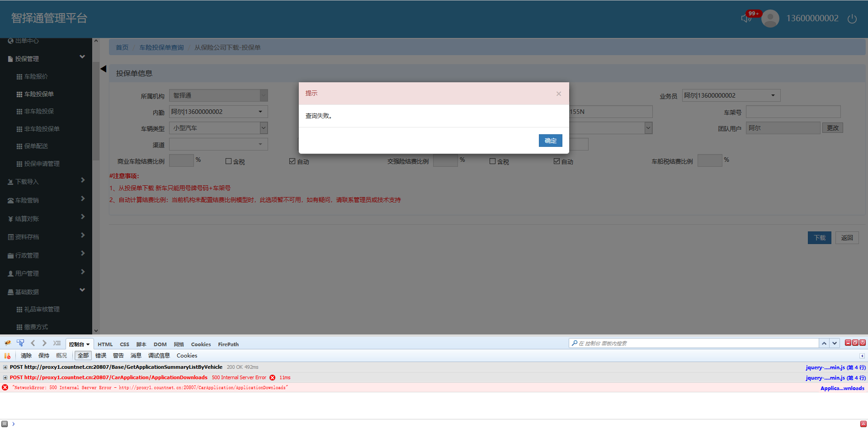Switch to the FirePath tab in Firebug
868x428 pixels.
pyautogui.click(x=228, y=344)
